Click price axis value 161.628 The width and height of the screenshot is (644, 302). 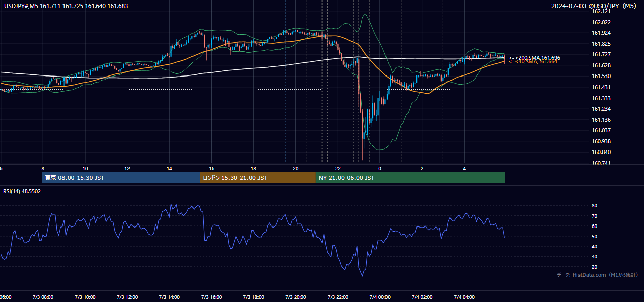pyautogui.click(x=601, y=65)
